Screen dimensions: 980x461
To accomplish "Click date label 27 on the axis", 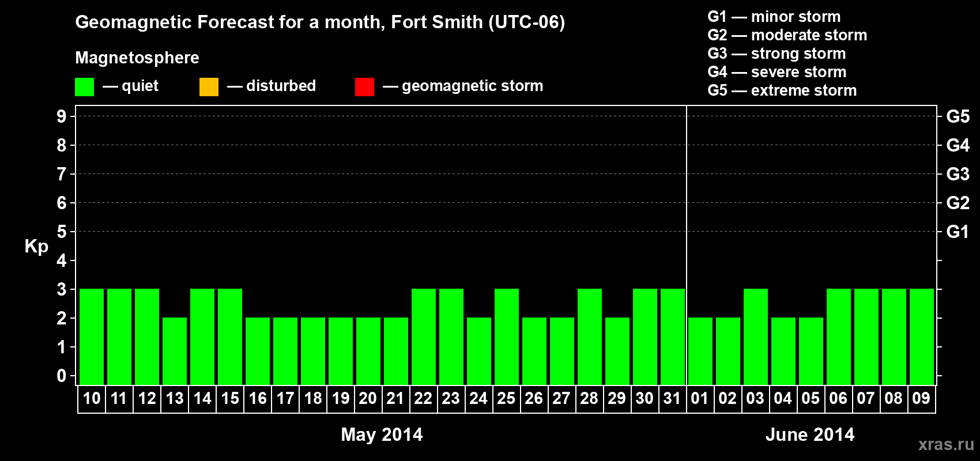I will [x=561, y=398].
